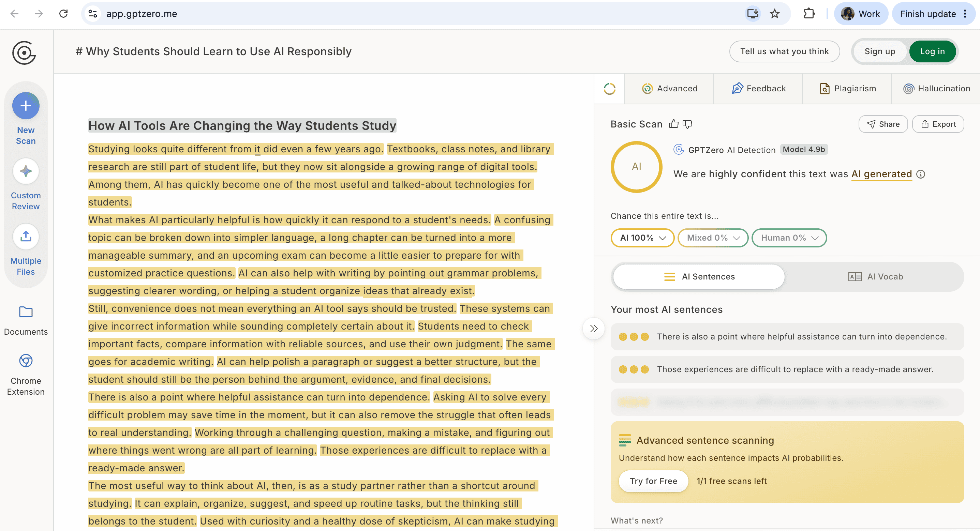Switch to the Hallucination tab

936,89
